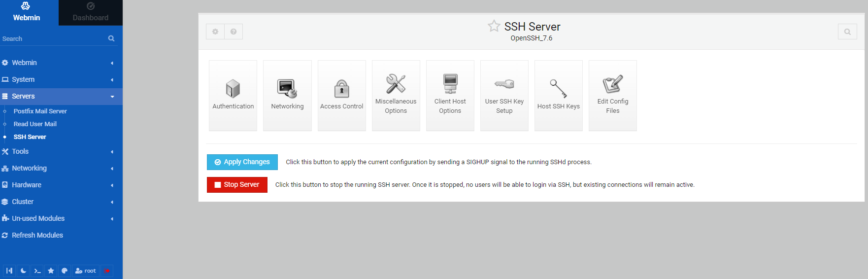This screenshot has height=279, width=868.
Task: Collapse the sidebar with the pin icon
Action: [x=9, y=271]
